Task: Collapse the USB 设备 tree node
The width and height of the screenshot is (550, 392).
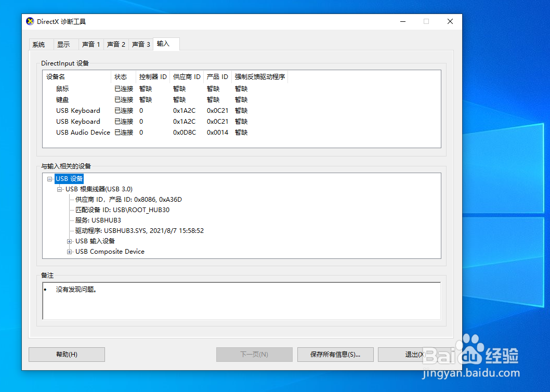Action: pyautogui.click(x=49, y=179)
